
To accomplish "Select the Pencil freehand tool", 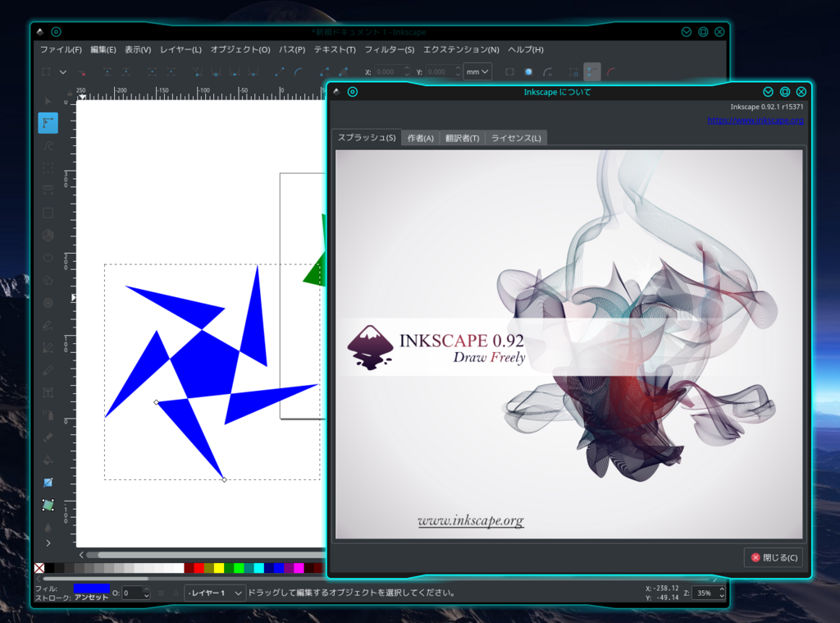I will pos(48,325).
